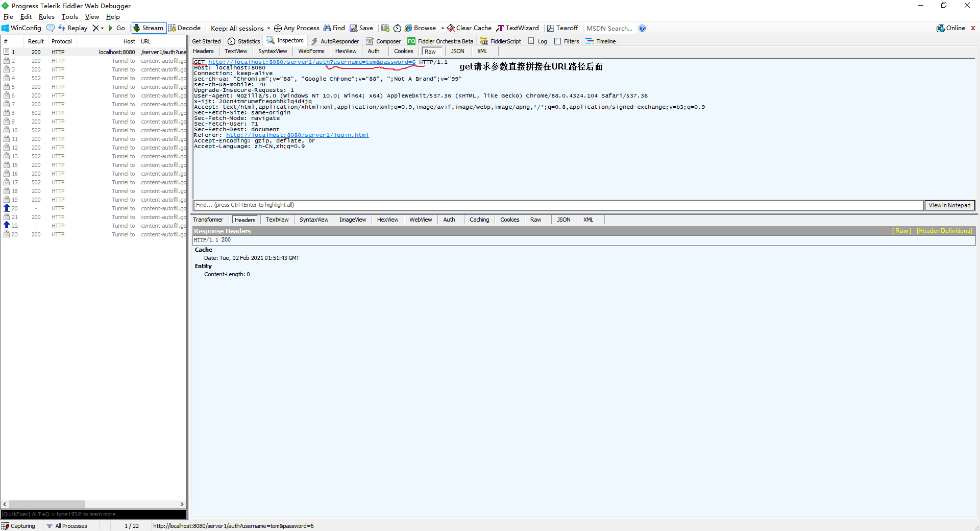Open the Composer tab

[383, 41]
